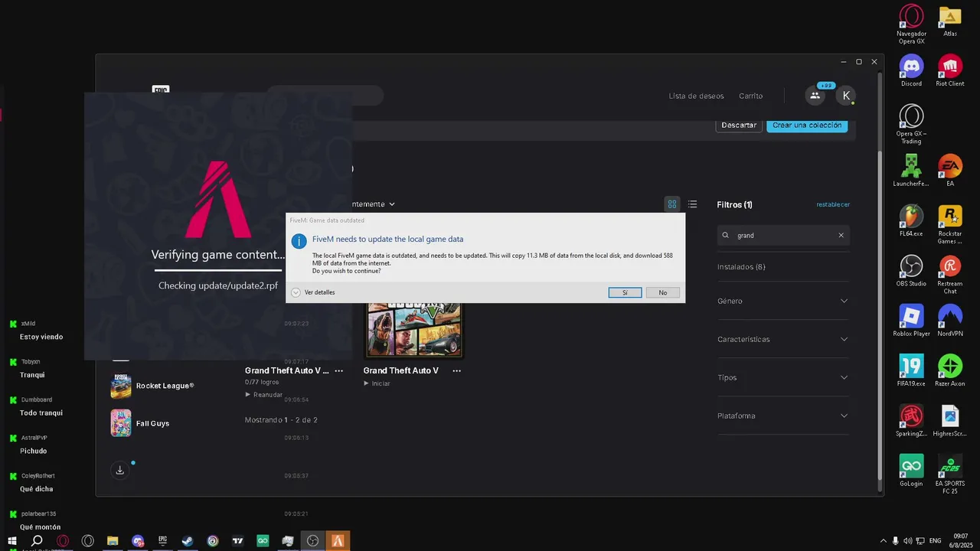980x551 pixels.
Task: Open the FIFA19.exe desktop icon
Action: coord(911,371)
